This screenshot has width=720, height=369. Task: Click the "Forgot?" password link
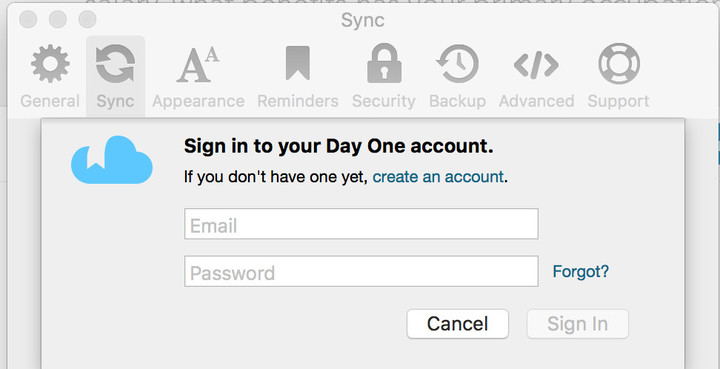580,271
